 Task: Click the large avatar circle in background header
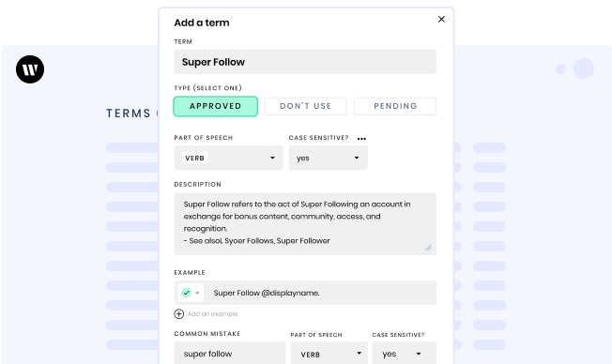[584, 68]
